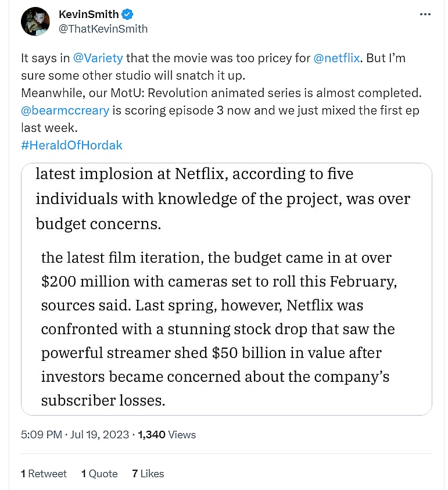
Task: See the 7 Likes list
Action: pyautogui.click(x=148, y=474)
